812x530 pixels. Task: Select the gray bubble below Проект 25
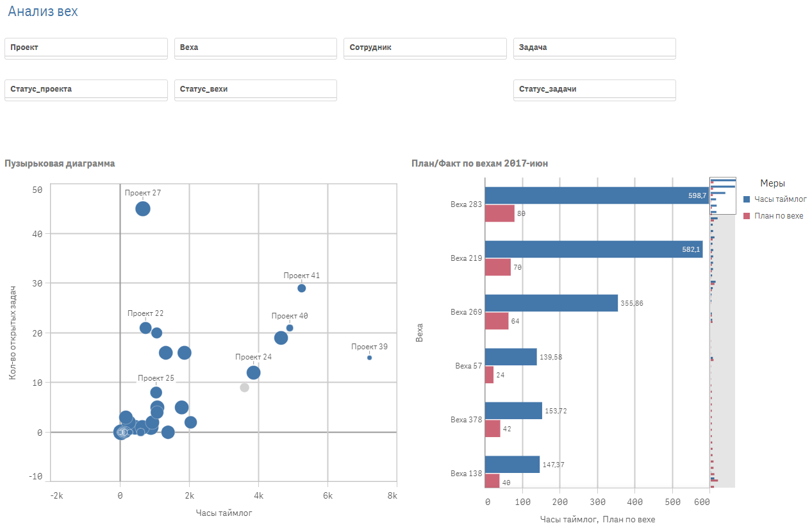[x=244, y=387]
